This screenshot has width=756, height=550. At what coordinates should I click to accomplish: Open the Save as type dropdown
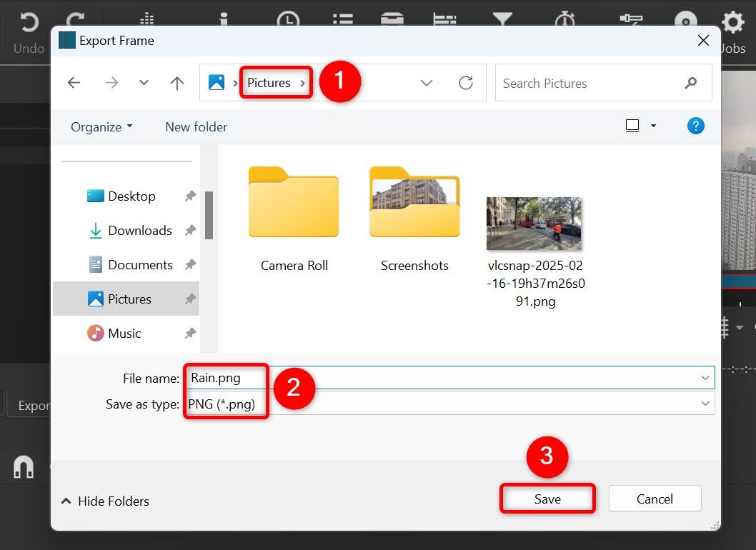coord(707,404)
